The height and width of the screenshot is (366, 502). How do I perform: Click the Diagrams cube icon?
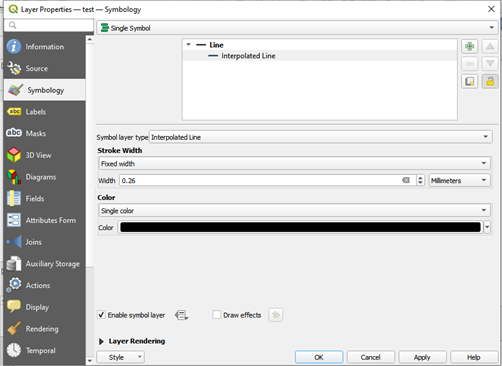pyautogui.click(x=14, y=177)
